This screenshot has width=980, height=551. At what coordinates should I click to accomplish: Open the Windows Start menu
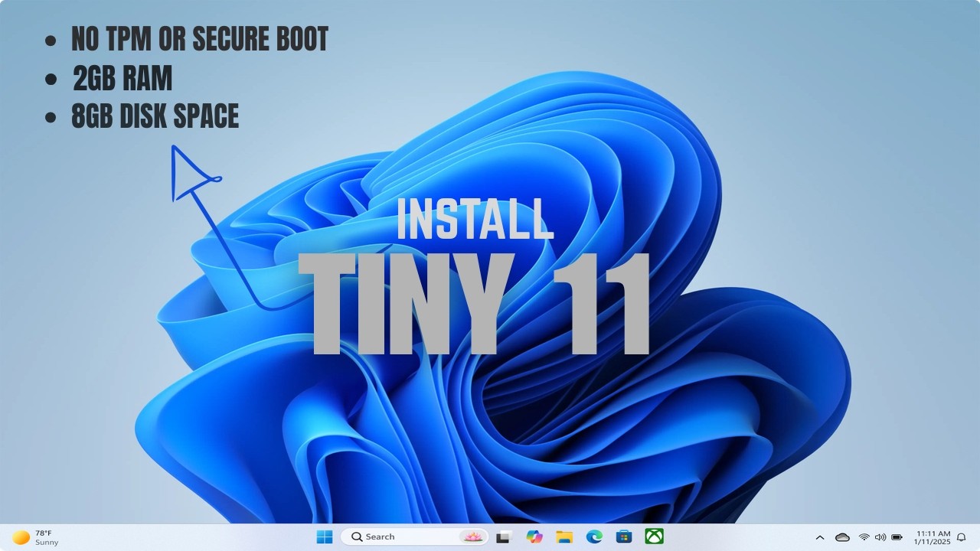[x=325, y=536]
